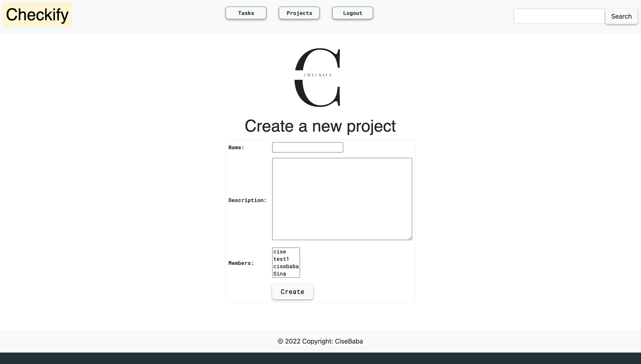Click the Search button in the navbar
Screen dimensions: 641x364
tap(622, 16)
